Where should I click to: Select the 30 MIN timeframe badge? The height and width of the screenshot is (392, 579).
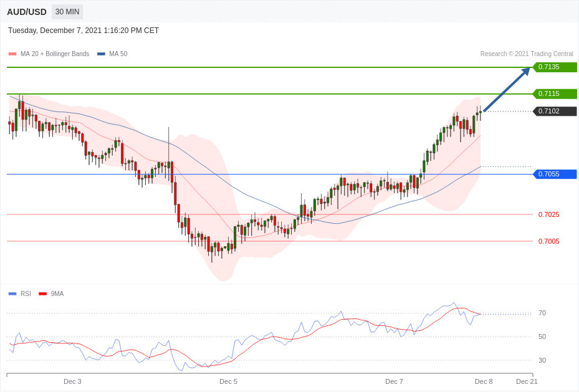pos(67,12)
